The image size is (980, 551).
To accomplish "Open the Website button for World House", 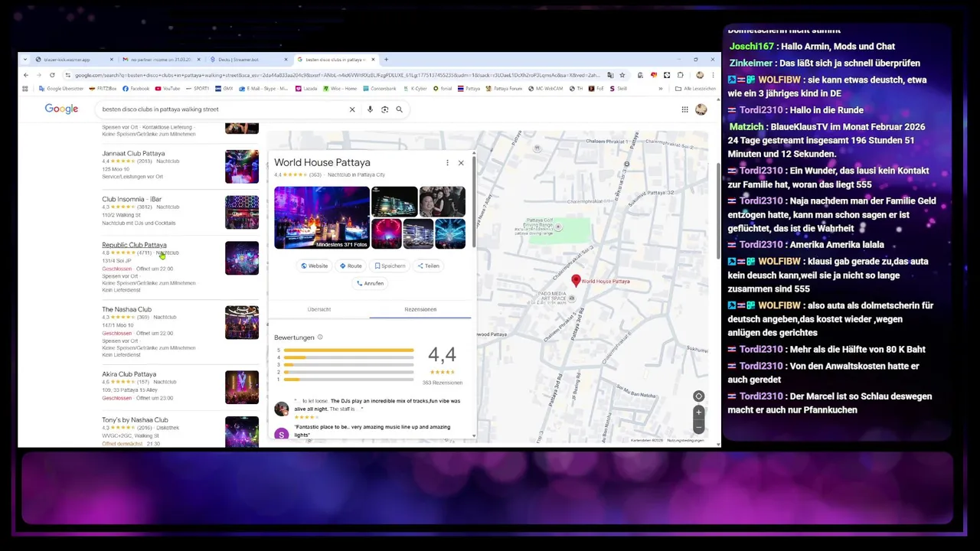I will [x=314, y=266].
